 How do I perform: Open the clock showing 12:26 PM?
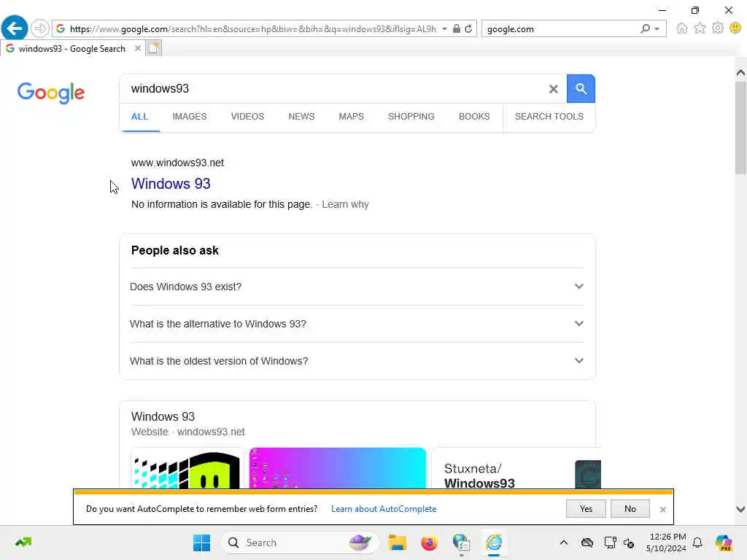(667, 542)
